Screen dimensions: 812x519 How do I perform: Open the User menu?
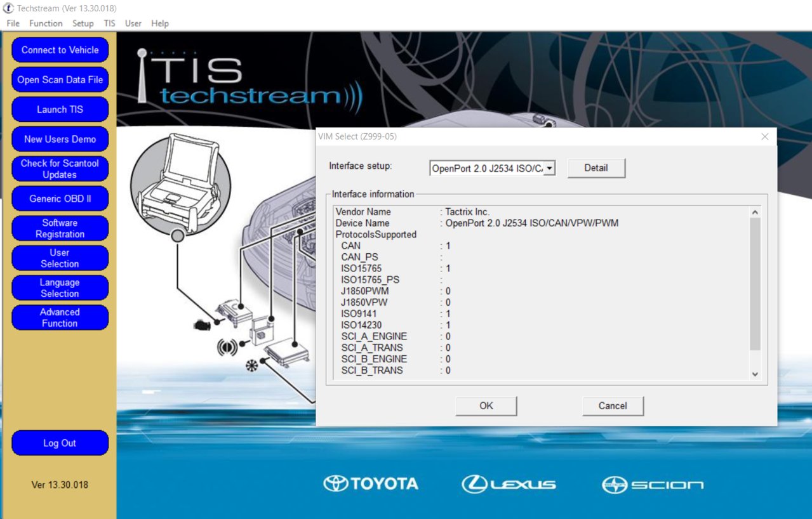[133, 23]
